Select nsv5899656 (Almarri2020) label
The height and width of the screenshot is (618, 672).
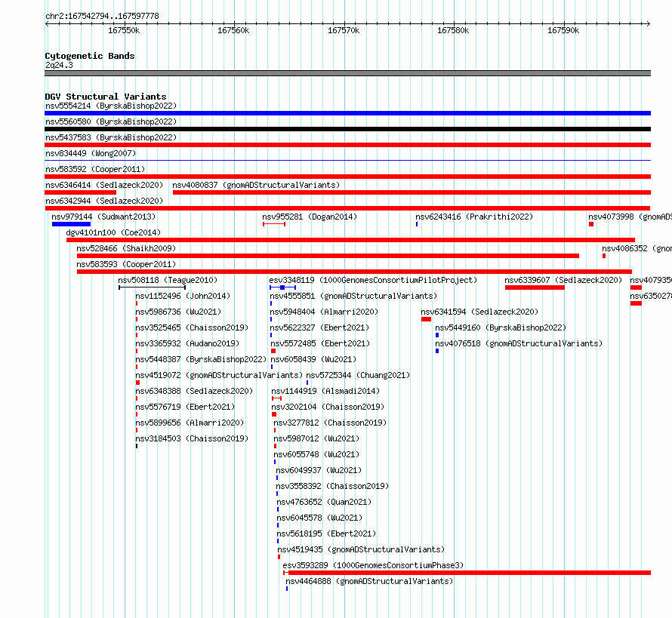(190, 423)
